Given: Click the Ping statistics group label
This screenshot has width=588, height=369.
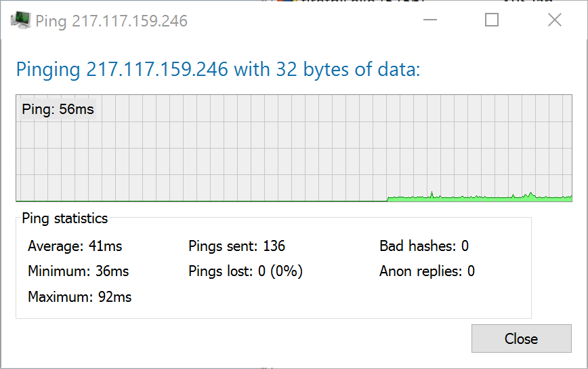Looking at the screenshot, I should (x=64, y=218).
